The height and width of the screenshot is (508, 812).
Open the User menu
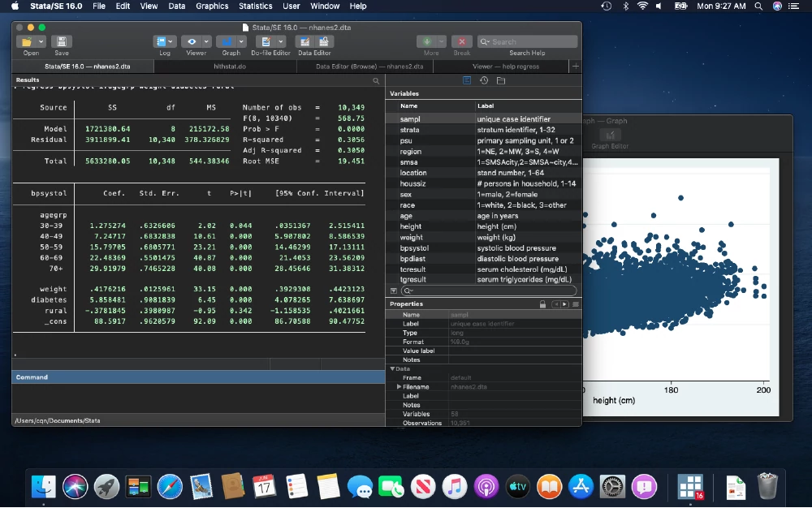(x=291, y=6)
